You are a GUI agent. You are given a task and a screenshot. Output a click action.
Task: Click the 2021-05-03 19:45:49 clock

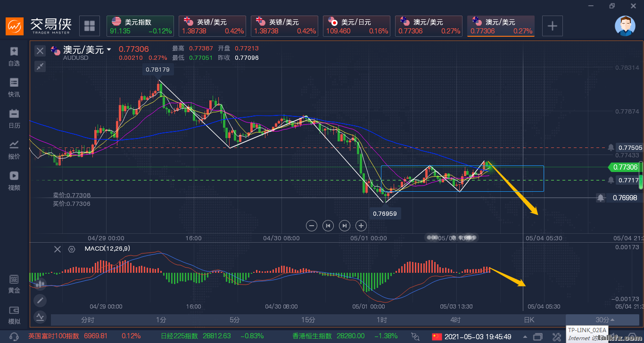point(478,337)
